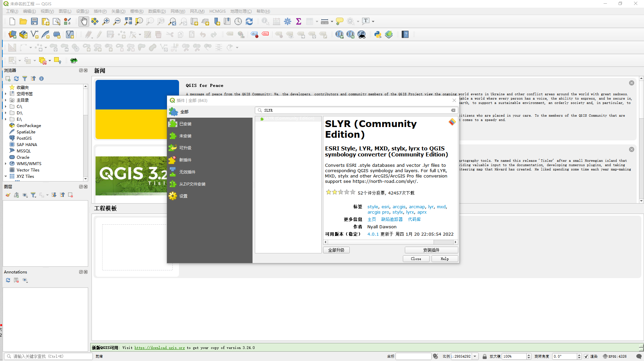This screenshot has width=644, height=361.
Task: Click the Help question-mark icon in toolbar
Action: click(405, 34)
